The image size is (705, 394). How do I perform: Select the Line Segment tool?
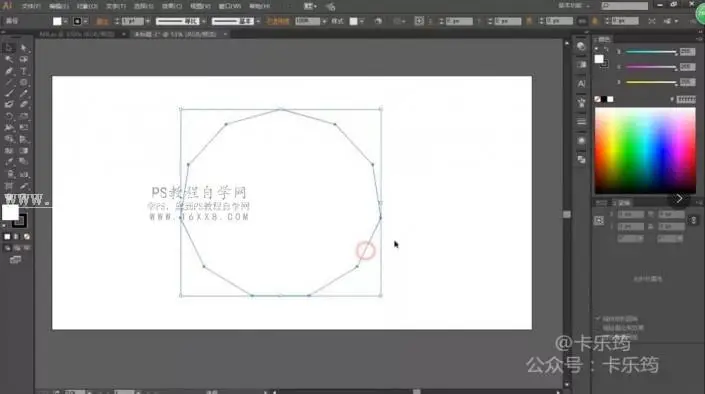(9, 82)
